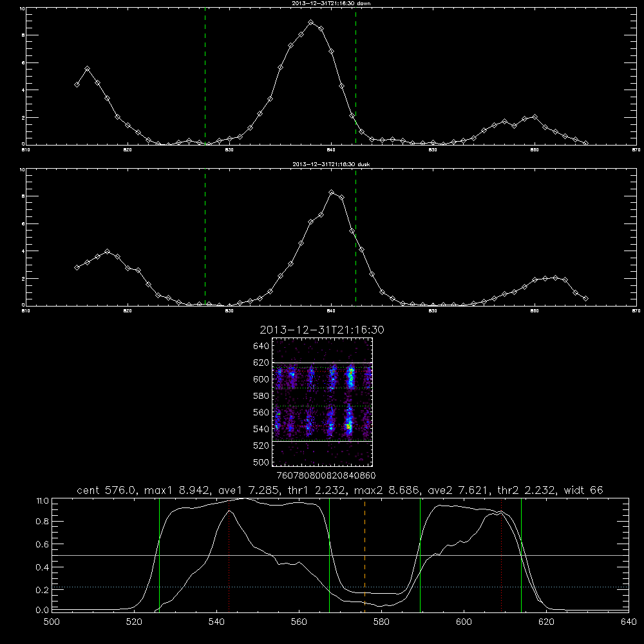
Task: Click the '560' label on spectral image y-axis
Action: 261,412
